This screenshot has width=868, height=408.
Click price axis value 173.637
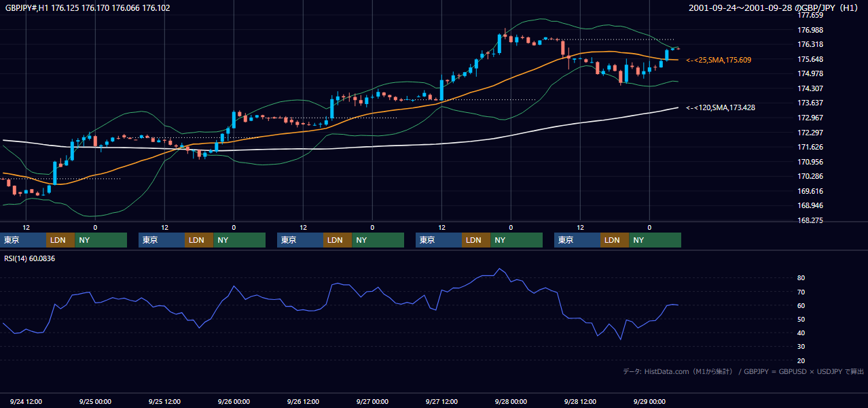point(810,103)
